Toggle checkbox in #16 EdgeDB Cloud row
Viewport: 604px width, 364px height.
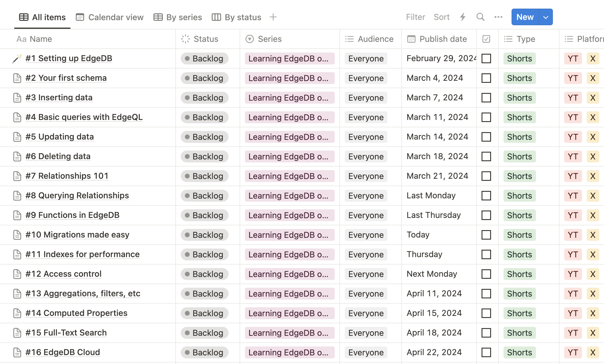[x=486, y=352]
